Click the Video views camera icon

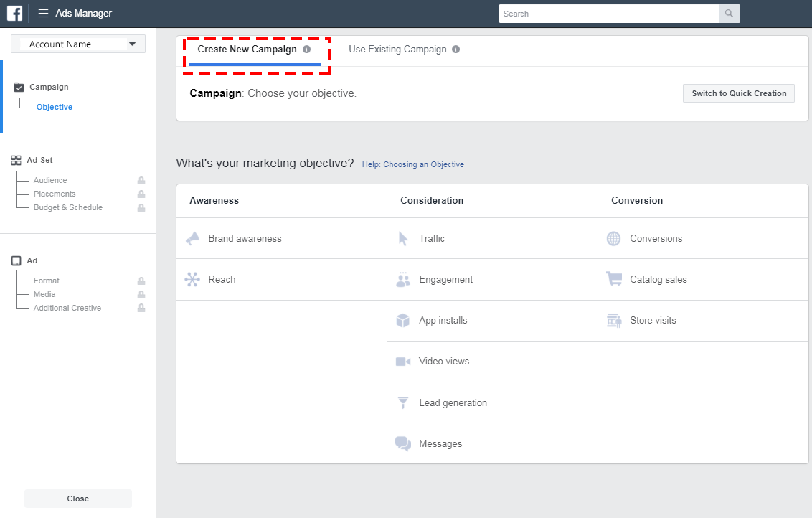tap(403, 362)
